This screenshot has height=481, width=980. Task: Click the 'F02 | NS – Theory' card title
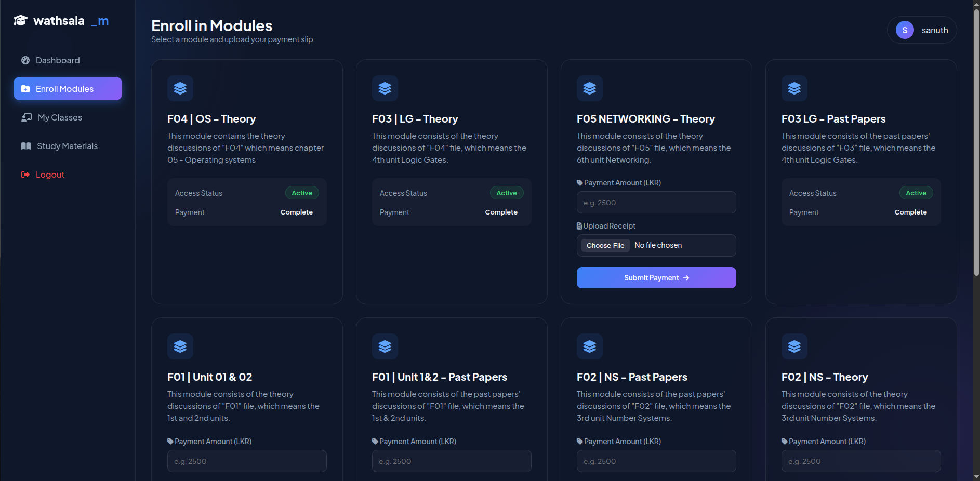825,377
